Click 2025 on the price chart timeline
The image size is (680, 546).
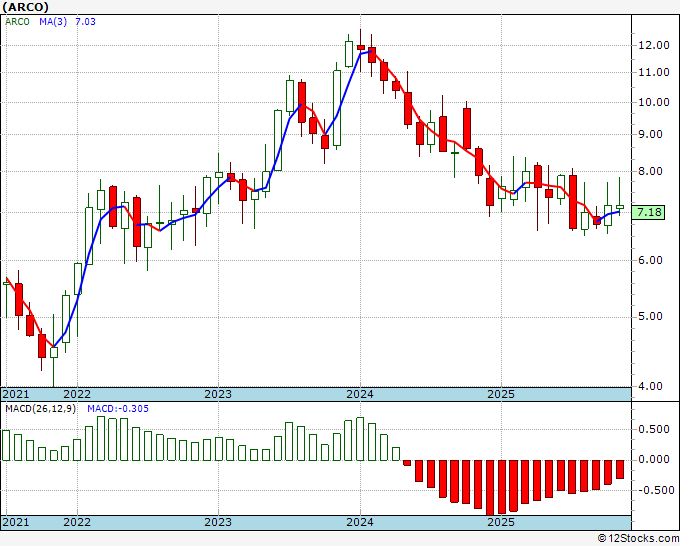[x=501, y=394]
